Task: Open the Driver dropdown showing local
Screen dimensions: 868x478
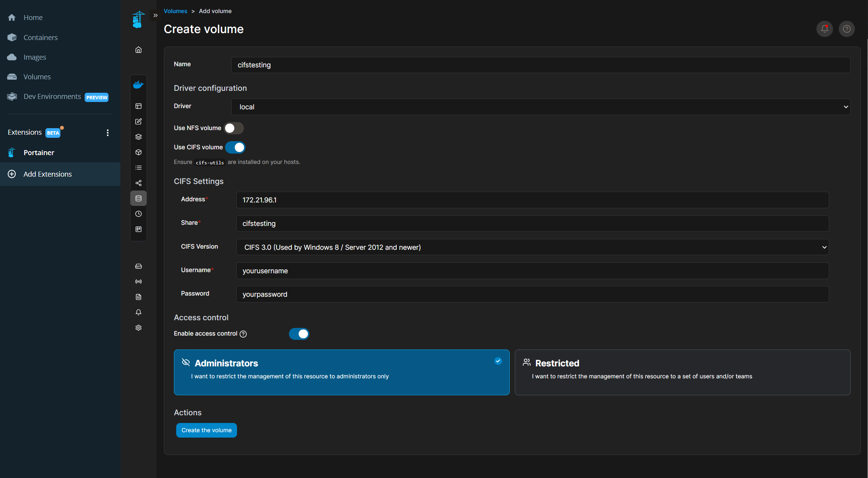Action: point(541,107)
